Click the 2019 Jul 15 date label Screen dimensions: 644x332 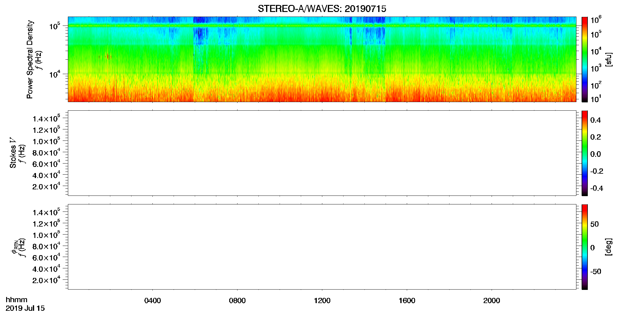click(x=25, y=308)
